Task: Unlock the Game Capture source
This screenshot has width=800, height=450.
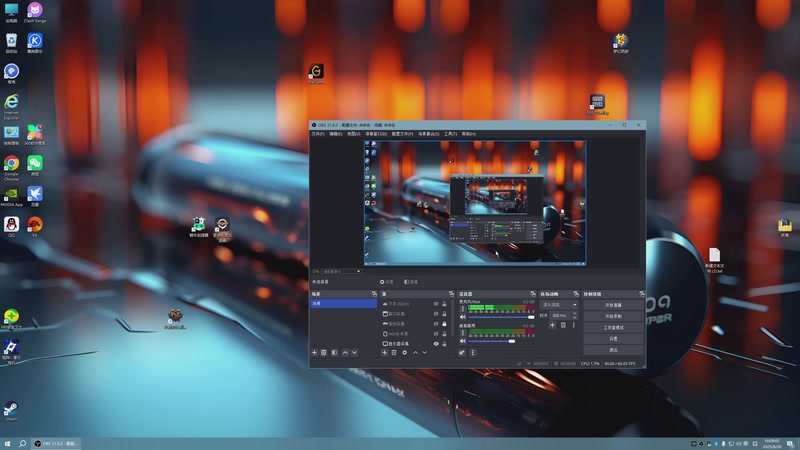Action: (x=444, y=324)
